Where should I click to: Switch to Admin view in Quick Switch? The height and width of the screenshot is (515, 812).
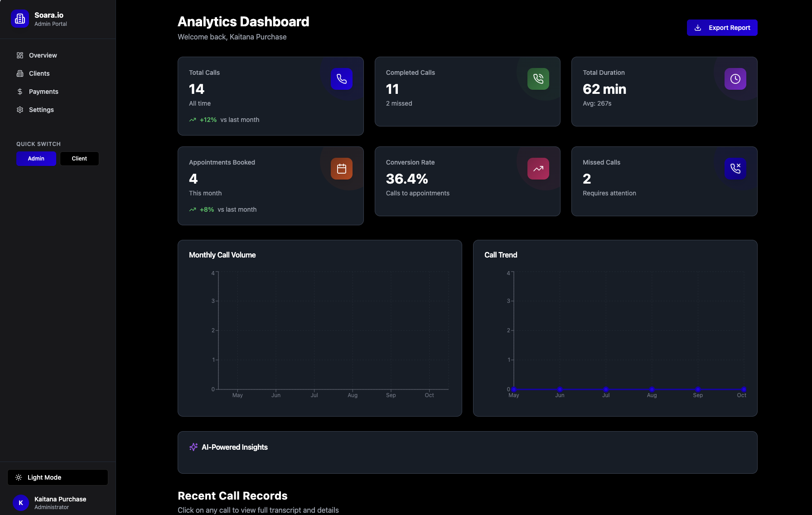(36, 159)
